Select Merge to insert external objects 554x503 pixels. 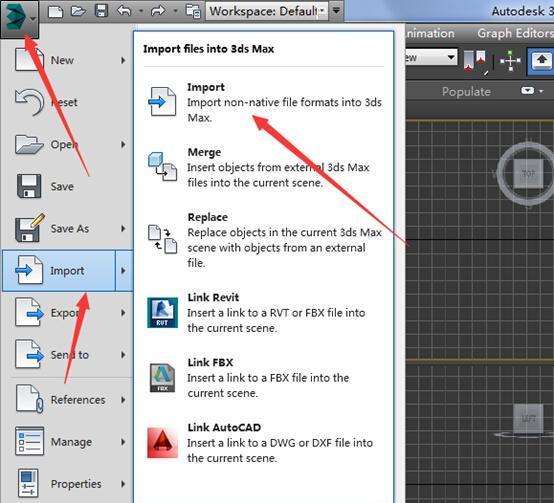click(x=264, y=167)
